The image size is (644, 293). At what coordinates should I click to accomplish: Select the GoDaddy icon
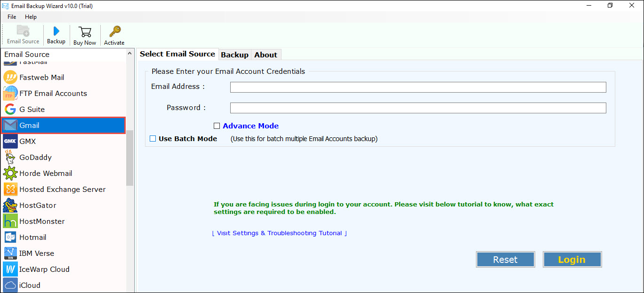[10, 157]
